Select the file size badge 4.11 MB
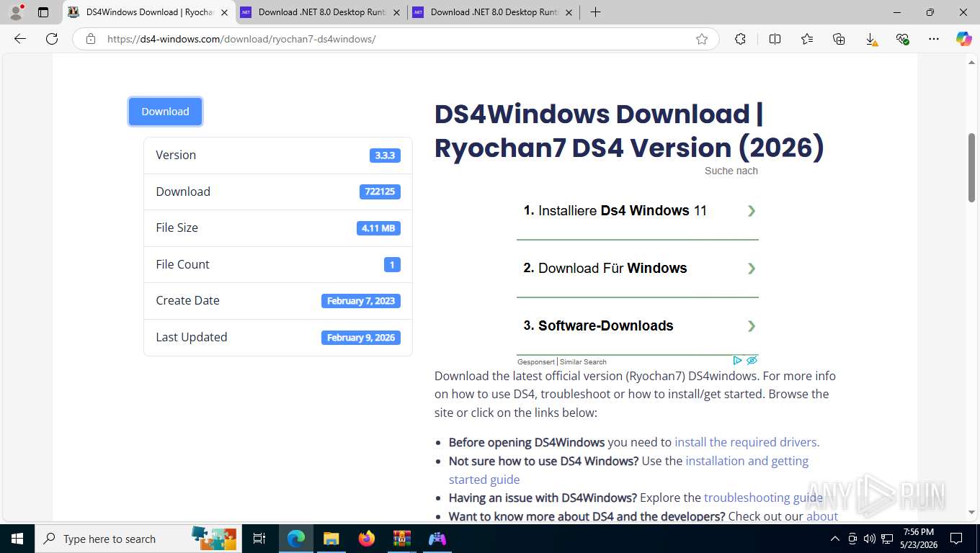Viewport: 980px width, 553px height. 378,228
